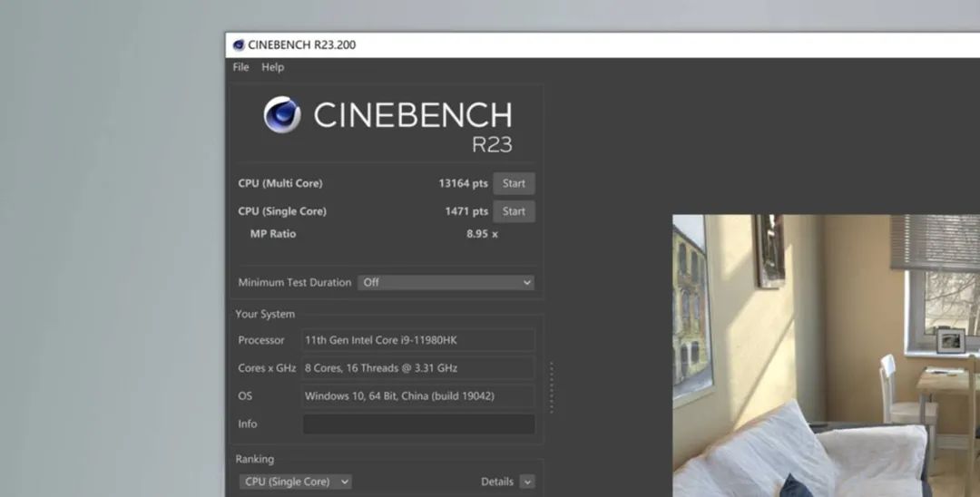Viewport: 980px width, 497px height.
Task: Click the Details label in Ranking
Action: coord(497,482)
